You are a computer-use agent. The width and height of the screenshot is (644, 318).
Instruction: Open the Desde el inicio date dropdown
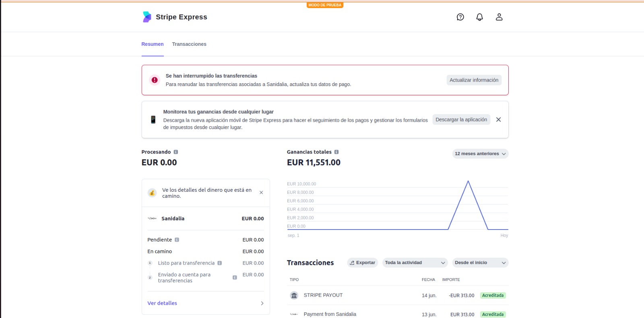tap(480, 263)
